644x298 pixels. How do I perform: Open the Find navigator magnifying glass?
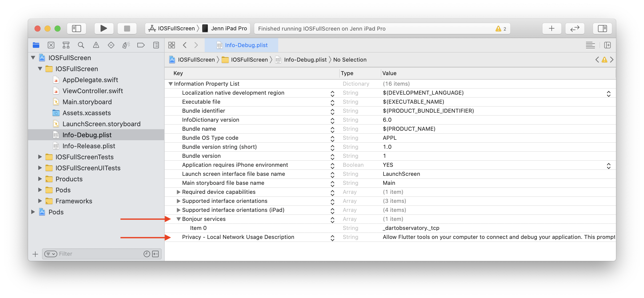[81, 45]
